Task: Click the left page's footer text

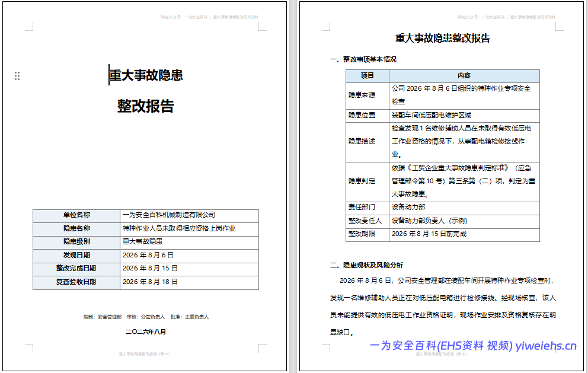Action: coord(145,354)
